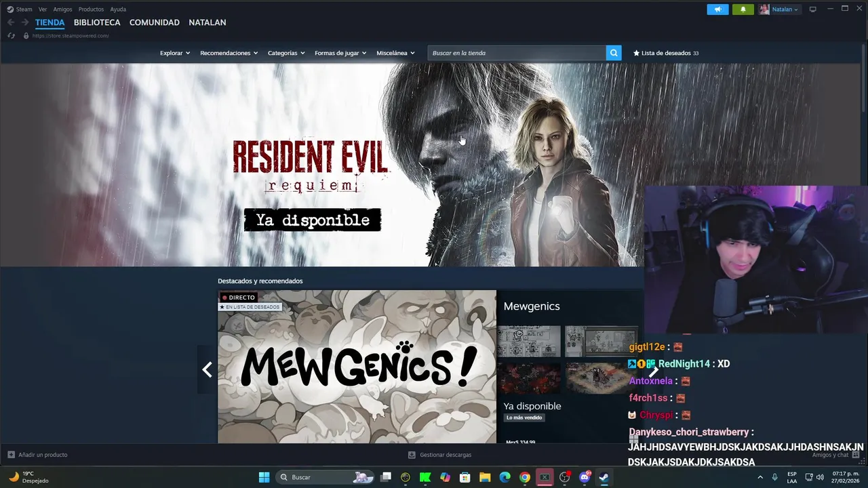Click the Windows taskbar Buscar box

point(326,477)
